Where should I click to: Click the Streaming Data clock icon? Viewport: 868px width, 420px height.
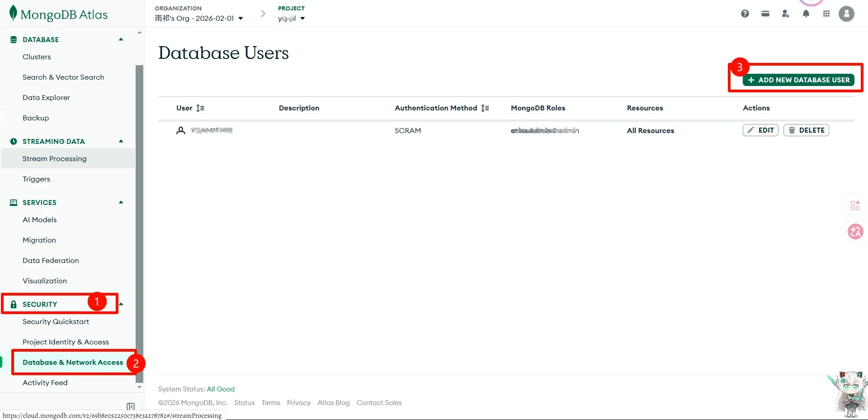(14, 141)
